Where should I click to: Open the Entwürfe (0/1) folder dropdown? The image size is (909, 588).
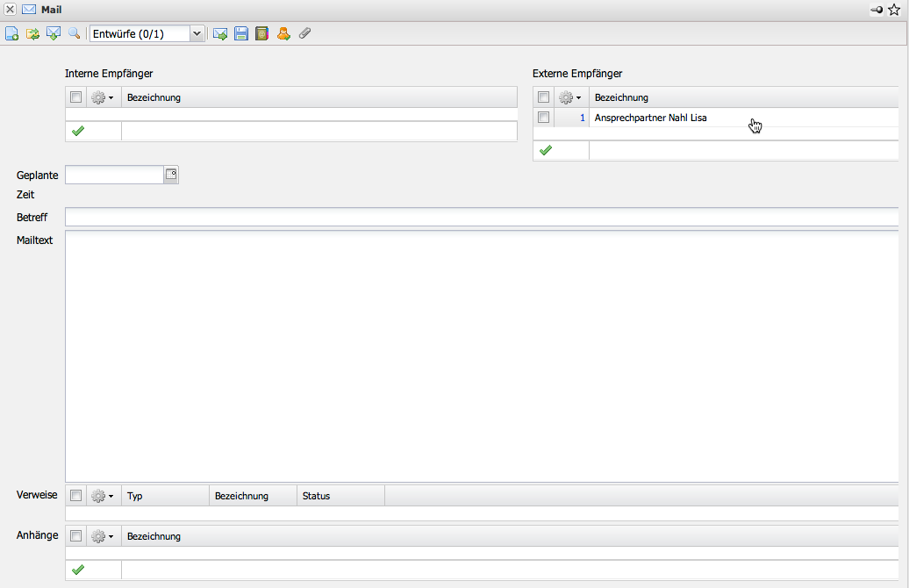[197, 34]
